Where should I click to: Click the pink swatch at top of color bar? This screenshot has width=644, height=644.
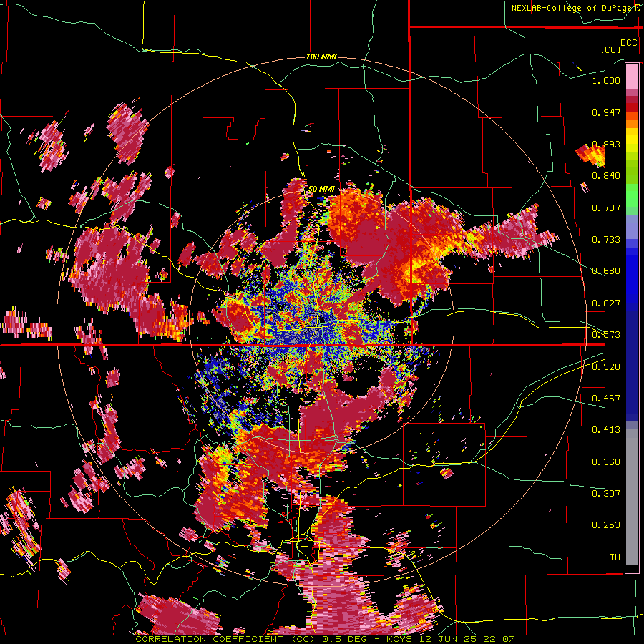tap(632, 76)
